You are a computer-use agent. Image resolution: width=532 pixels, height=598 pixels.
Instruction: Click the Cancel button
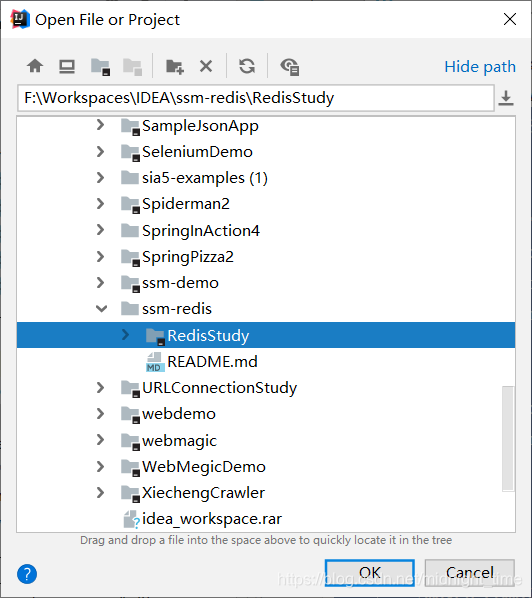tap(470, 573)
